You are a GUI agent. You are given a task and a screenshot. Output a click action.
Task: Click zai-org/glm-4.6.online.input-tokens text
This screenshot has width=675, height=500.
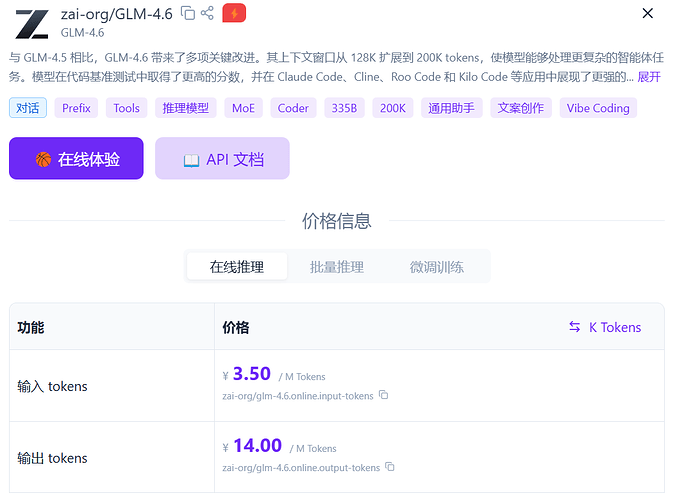[x=298, y=396]
